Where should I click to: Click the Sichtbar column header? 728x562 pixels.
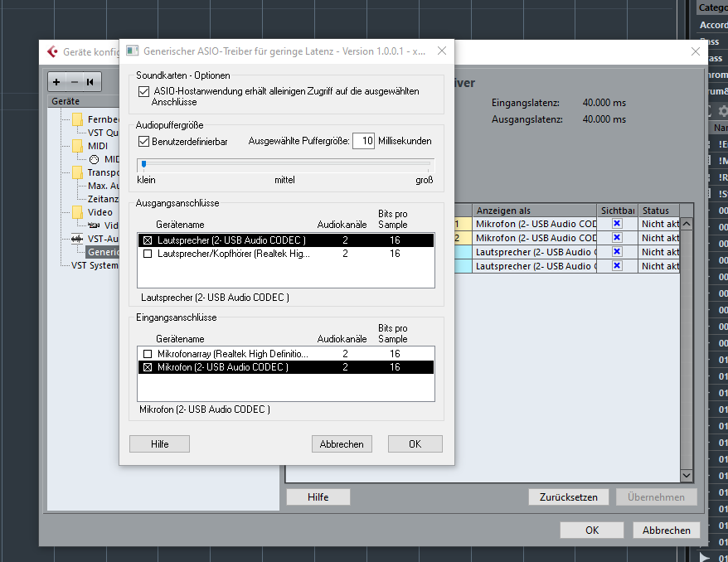point(617,211)
